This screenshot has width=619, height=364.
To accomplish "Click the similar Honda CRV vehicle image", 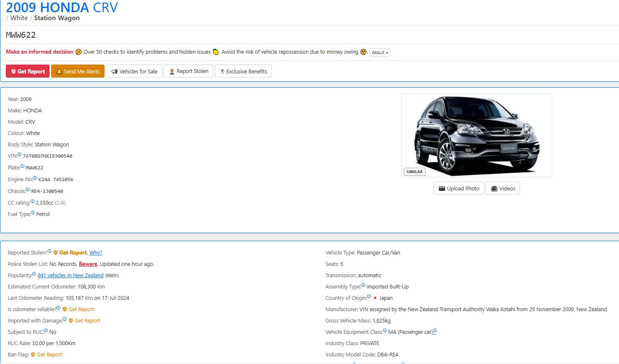I will pyautogui.click(x=476, y=135).
